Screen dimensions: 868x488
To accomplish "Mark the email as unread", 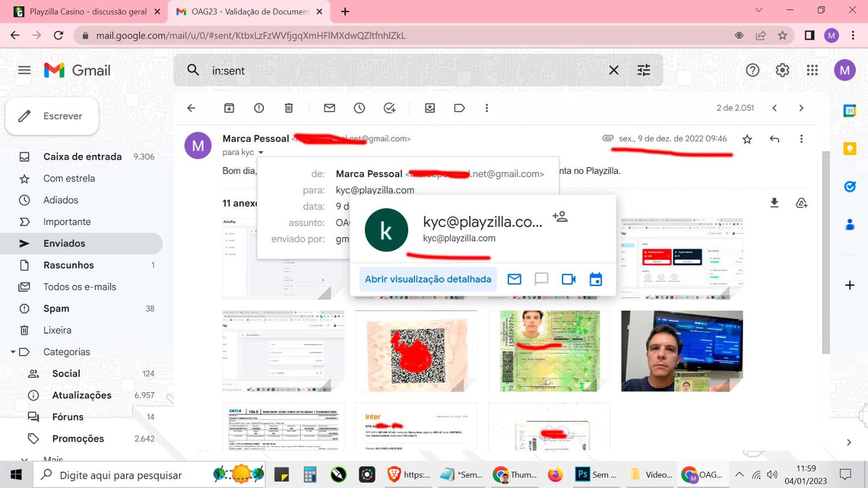I will (329, 108).
